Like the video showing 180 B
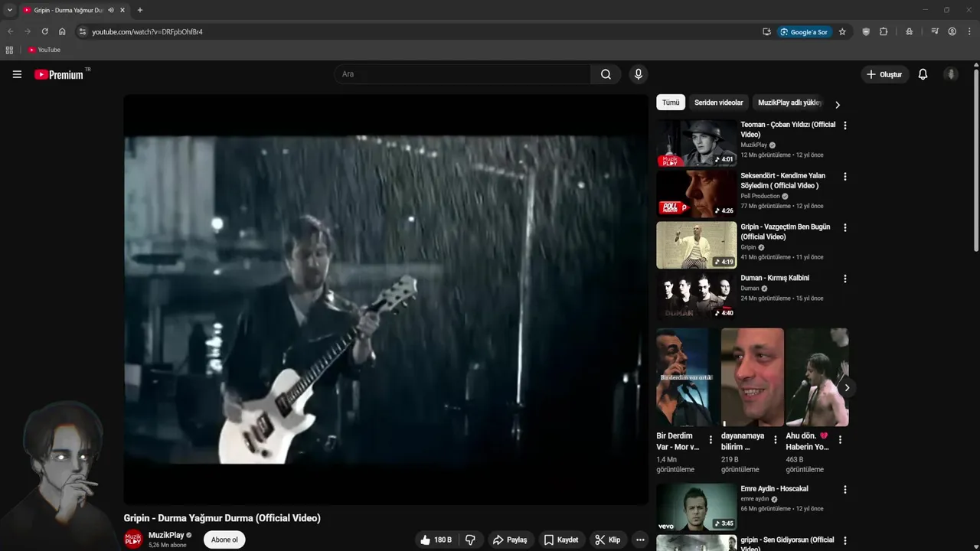The width and height of the screenshot is (980, 551). click(436, 540)
